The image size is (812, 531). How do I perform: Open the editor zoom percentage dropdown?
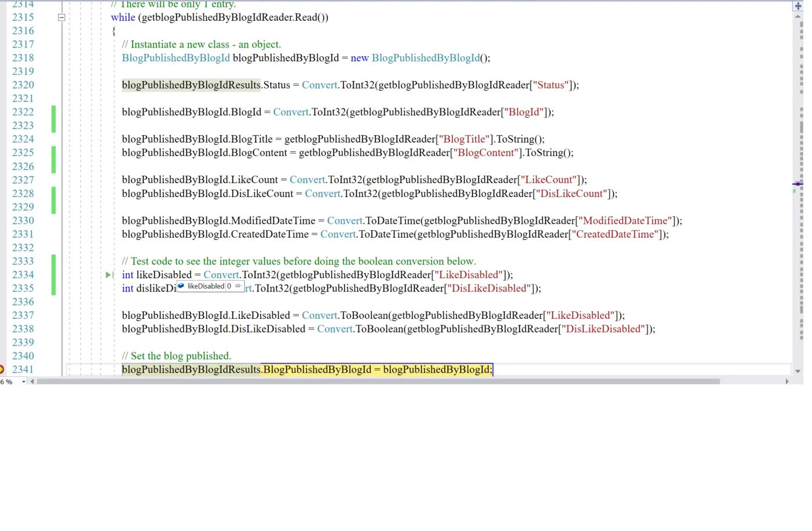click(x=24, y=381)
